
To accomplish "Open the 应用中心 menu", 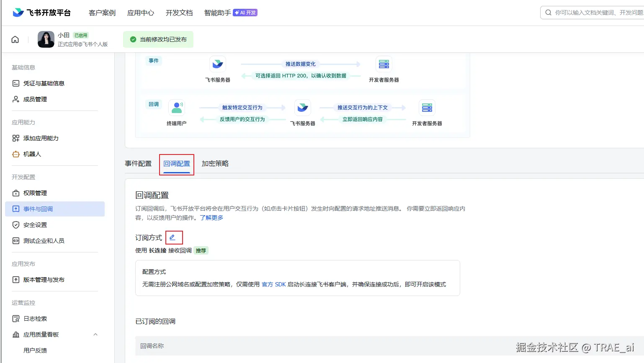I will point(141,13).
